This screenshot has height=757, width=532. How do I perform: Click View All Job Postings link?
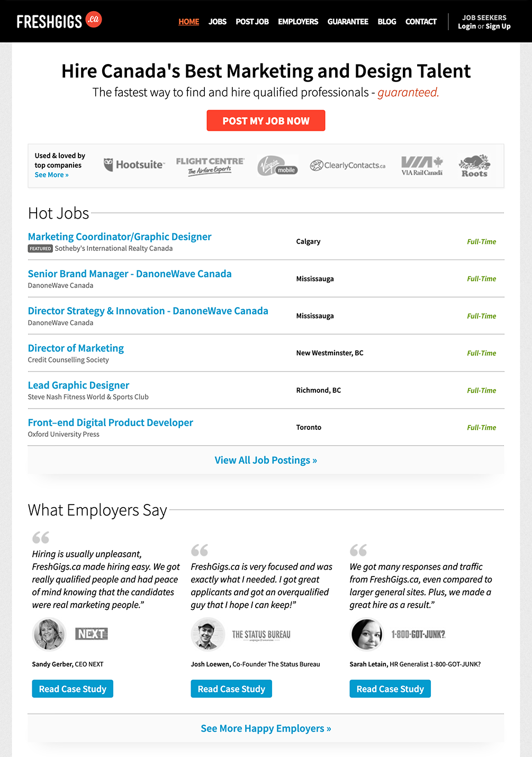coord(266,460)
